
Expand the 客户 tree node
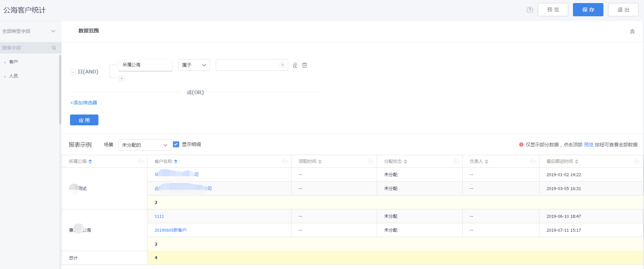coord(5,62)
